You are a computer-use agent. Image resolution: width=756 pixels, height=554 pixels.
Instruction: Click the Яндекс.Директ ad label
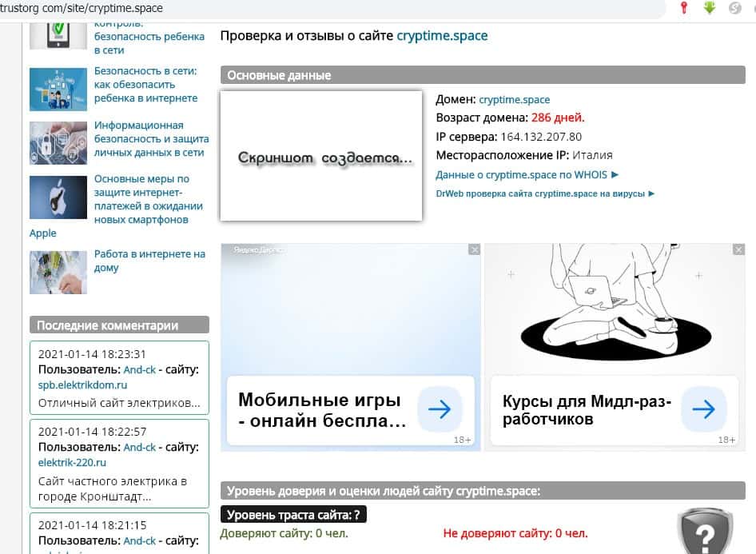[x=259, y=249]
